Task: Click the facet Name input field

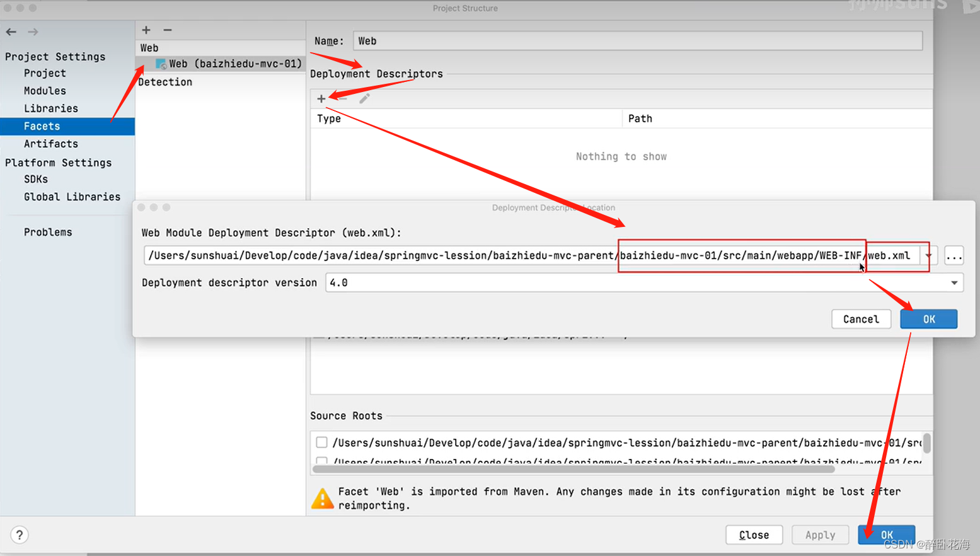Action: 638,41
